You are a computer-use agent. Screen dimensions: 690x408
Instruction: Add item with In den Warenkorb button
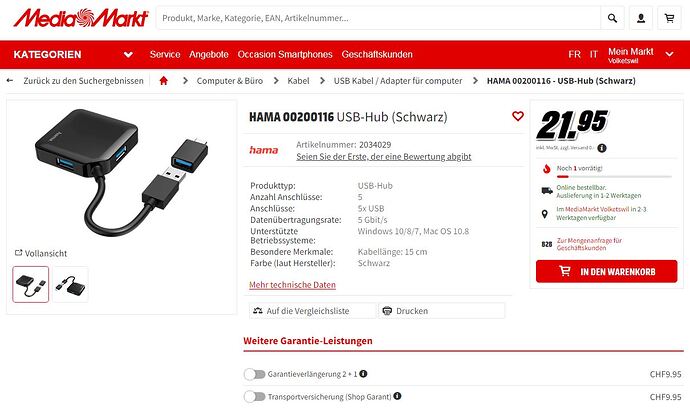point(606,271)
